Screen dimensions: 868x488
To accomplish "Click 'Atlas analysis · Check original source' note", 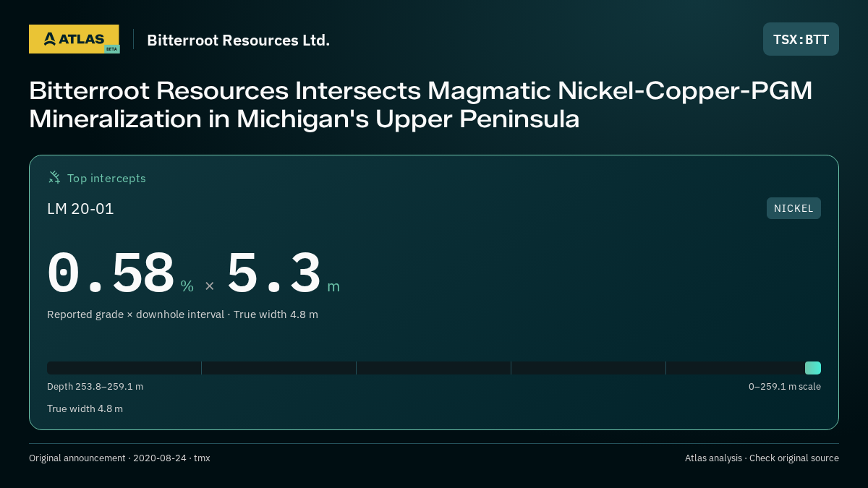I will click(762, 458).
